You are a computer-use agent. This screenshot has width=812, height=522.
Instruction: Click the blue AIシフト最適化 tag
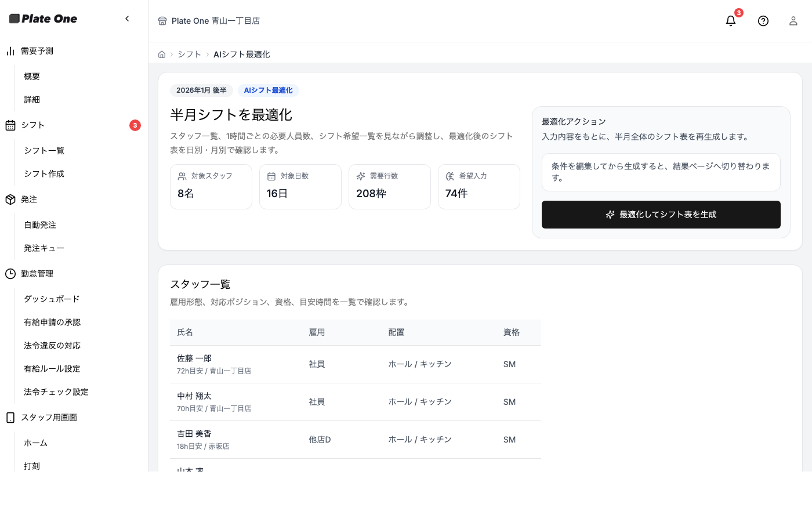[269, 90]
